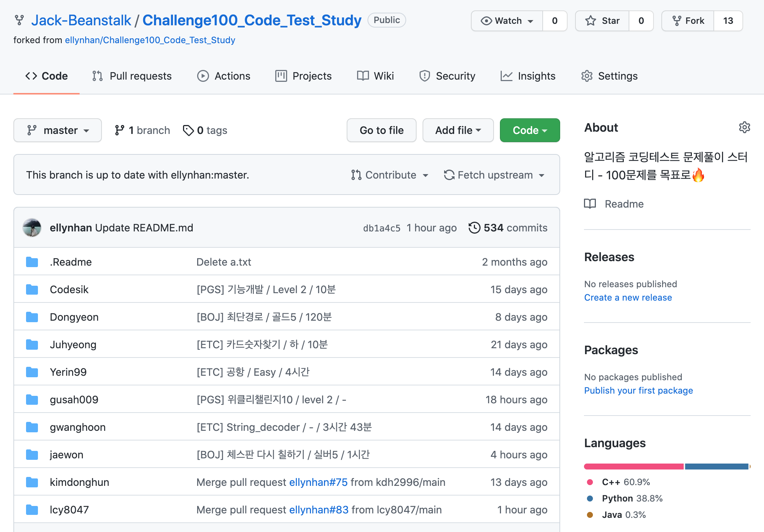Viewport: 764px width, 532px height.
Task: Open the green Code dropdown
Action: pos(529,130)
